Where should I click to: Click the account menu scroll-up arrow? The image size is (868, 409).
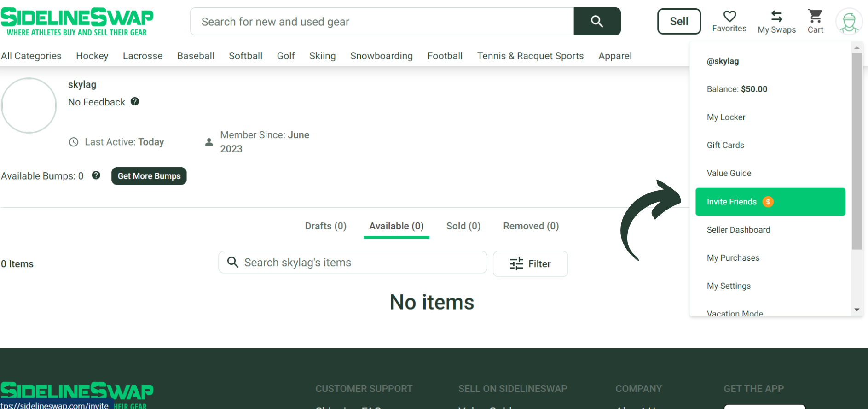click(x=856, y=47)
